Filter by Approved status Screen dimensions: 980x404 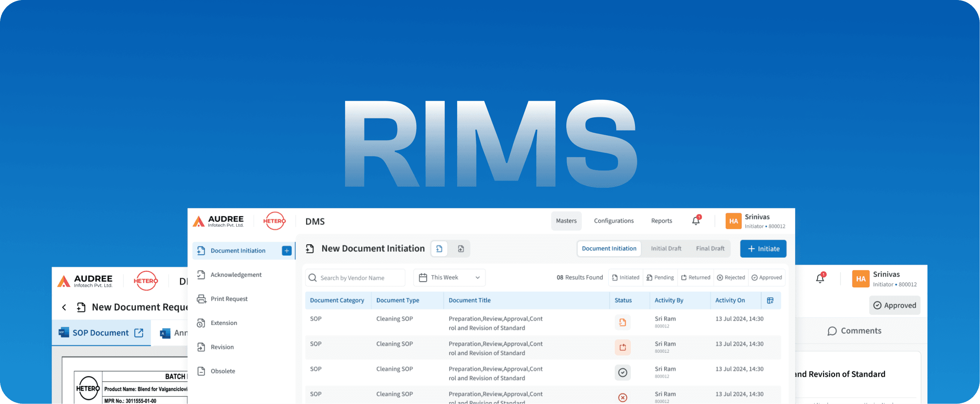pos(767,277)
